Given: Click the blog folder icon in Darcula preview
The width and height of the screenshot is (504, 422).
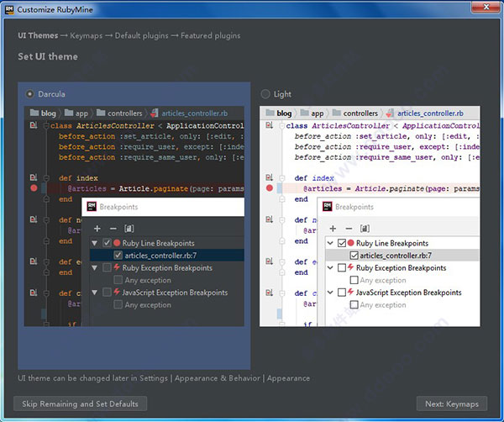Looking at the screenshot, I should click(x=34, y=113).
